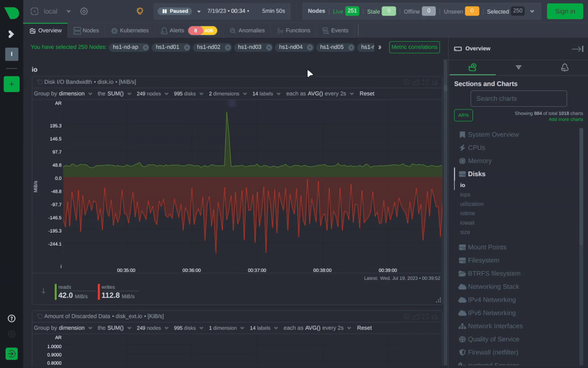Change chart type using the line chart icon
This screenshot has height=368, width=588.
click(416, 82)
